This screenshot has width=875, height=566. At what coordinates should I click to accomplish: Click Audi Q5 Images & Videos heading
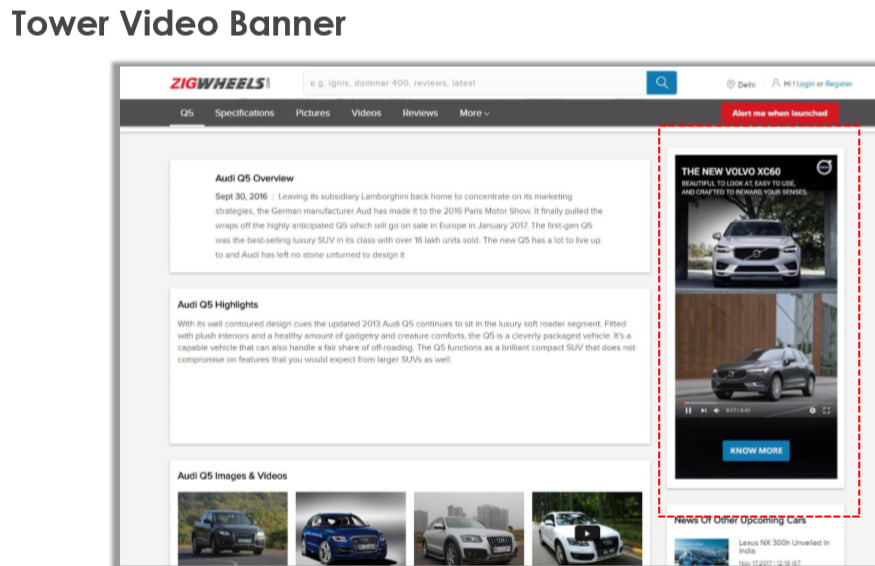tap(232, 476)
